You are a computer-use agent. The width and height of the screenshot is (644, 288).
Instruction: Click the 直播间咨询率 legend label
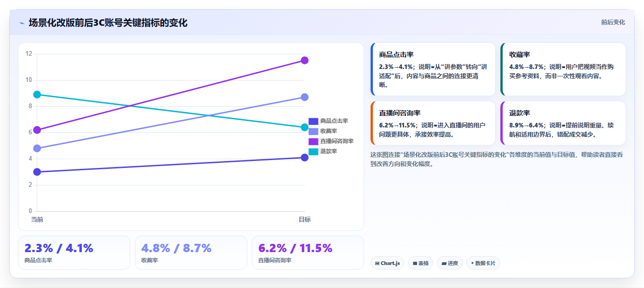337,141
